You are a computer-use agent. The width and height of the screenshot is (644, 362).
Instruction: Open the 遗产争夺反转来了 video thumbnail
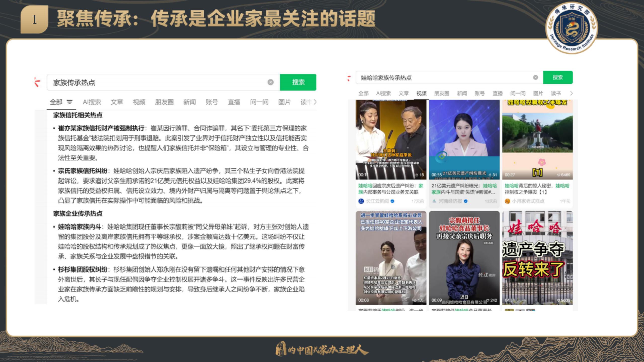pos(537,258)
